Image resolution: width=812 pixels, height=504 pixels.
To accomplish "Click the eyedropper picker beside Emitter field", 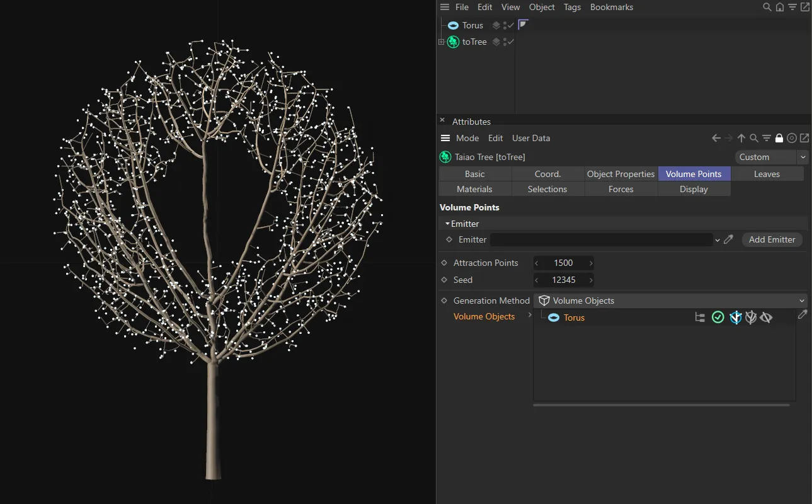I will (728, 239).
